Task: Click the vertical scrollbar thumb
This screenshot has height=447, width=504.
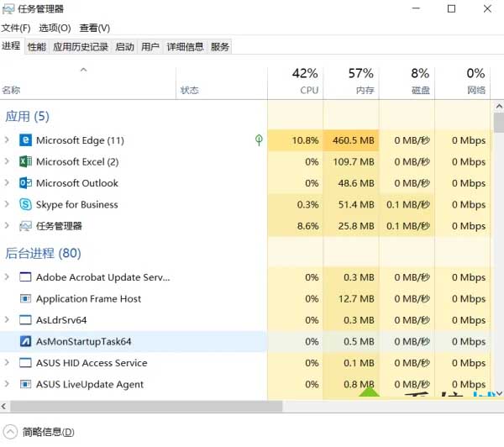Action: pyautogui.click(x=499, y=123)
